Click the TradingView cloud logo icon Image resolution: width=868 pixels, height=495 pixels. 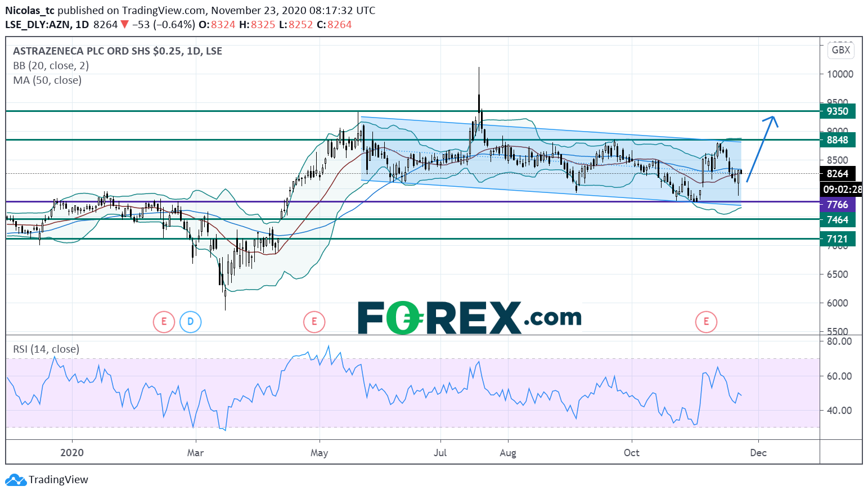click(15, 480)
